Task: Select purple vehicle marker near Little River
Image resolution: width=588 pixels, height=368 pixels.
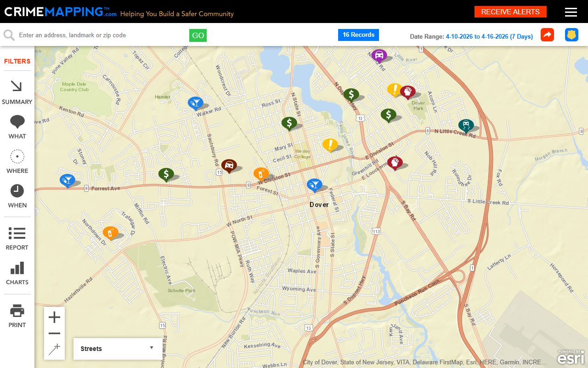Action: click(x=379, y=57)
